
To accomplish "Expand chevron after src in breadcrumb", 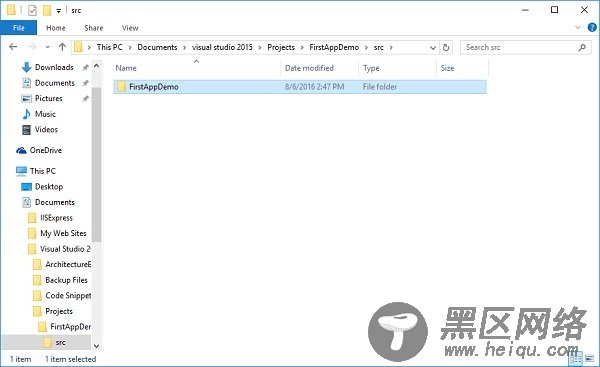I will click(x=391, y=47).
